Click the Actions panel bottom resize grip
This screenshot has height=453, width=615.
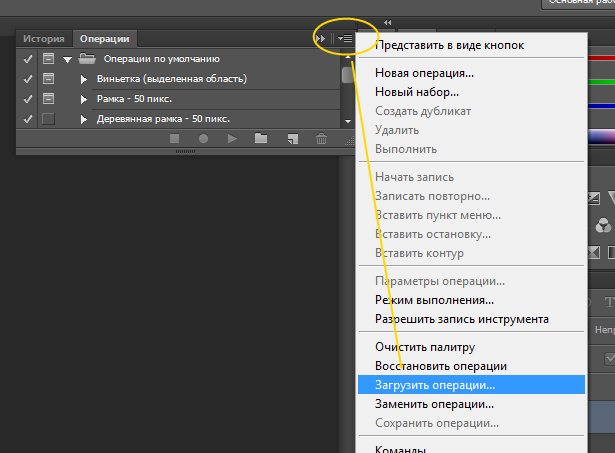coord(185,151)
